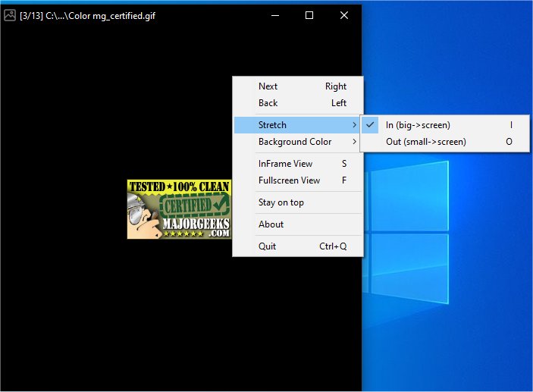Screen dimensions: 533x392
Task: Click the image viewer app icon in title bar
Action: pyautogui.click(x=10, y=15)
